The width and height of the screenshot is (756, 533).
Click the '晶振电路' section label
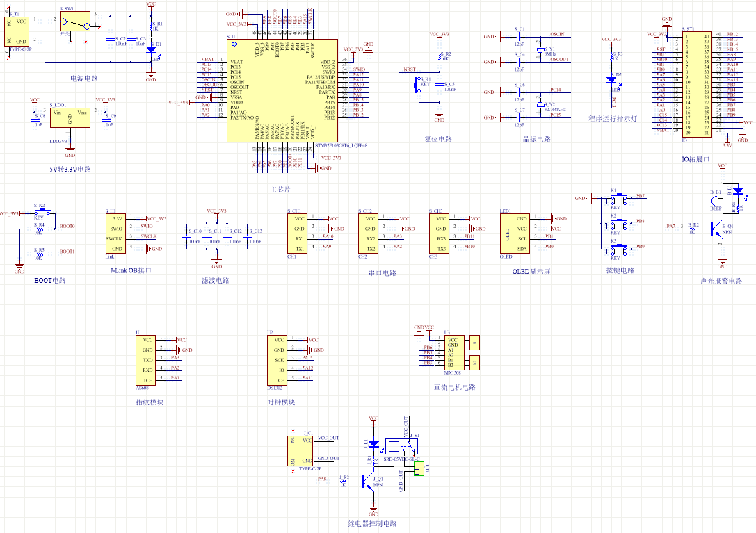point(537,139)
